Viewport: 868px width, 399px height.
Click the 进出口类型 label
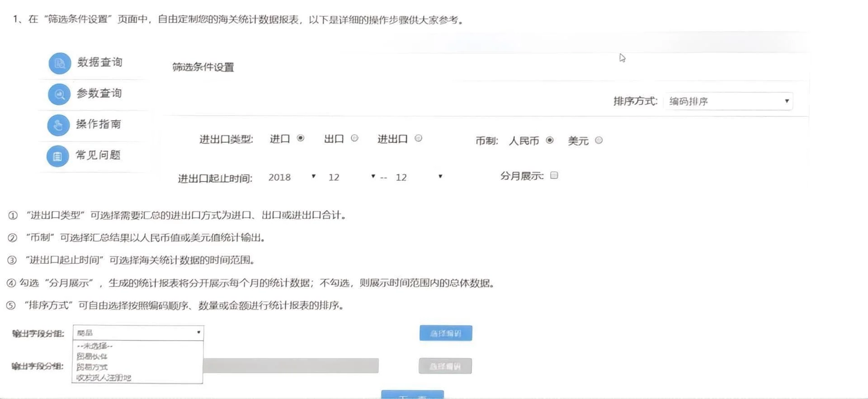pyautogui.click(x=226, y=139)
